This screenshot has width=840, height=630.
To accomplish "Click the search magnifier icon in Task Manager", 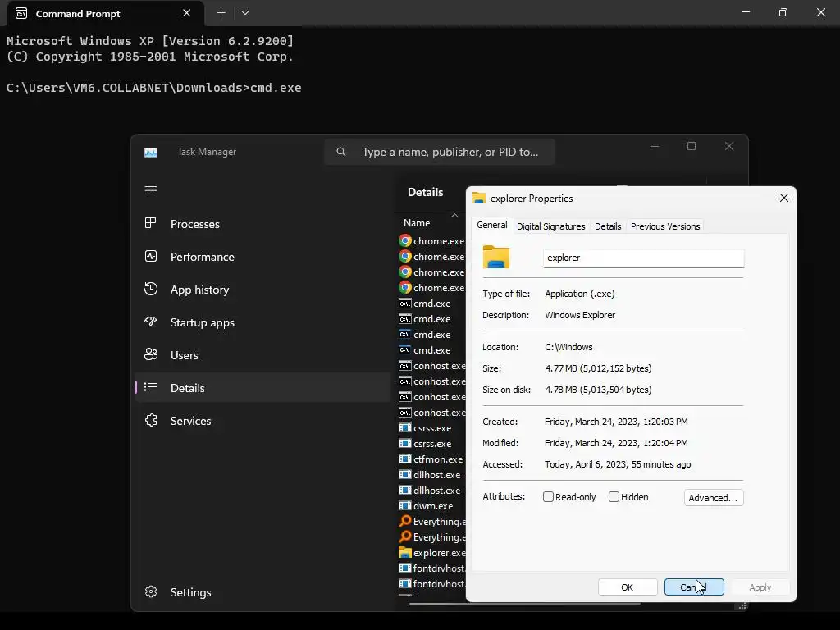I will tap(341, 152).
